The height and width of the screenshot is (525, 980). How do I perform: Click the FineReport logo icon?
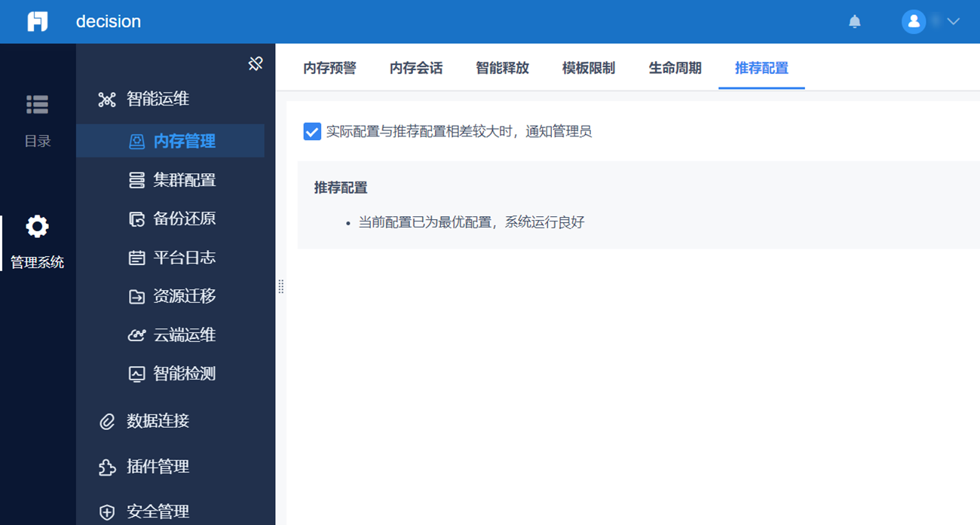pos(38,21)
